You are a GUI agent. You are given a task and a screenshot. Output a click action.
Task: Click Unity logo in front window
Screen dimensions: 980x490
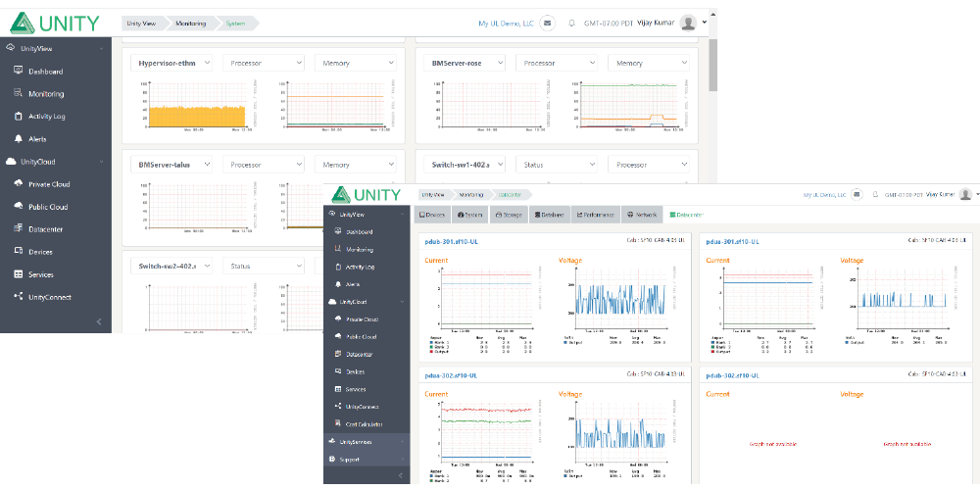[x=366, y=194]
